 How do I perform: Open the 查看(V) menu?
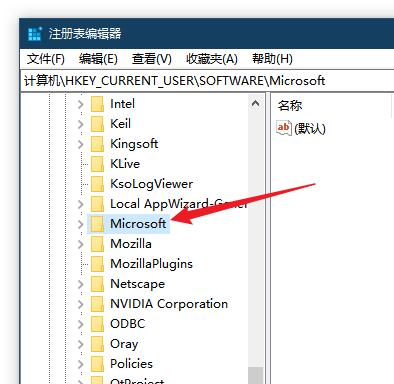pos(152,59)
